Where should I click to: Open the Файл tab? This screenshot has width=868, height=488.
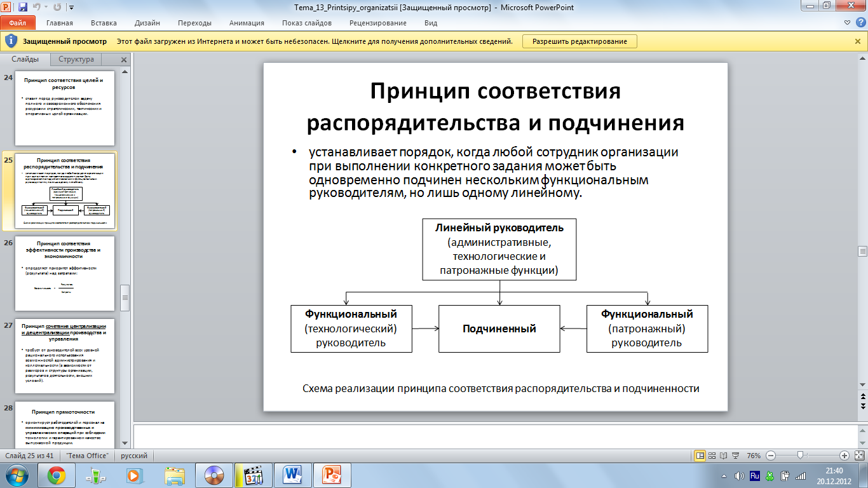tap(18, 23)
